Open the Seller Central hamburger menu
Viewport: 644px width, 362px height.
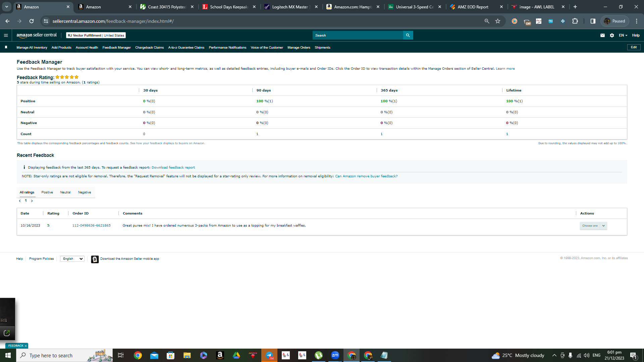pos(6,35)
